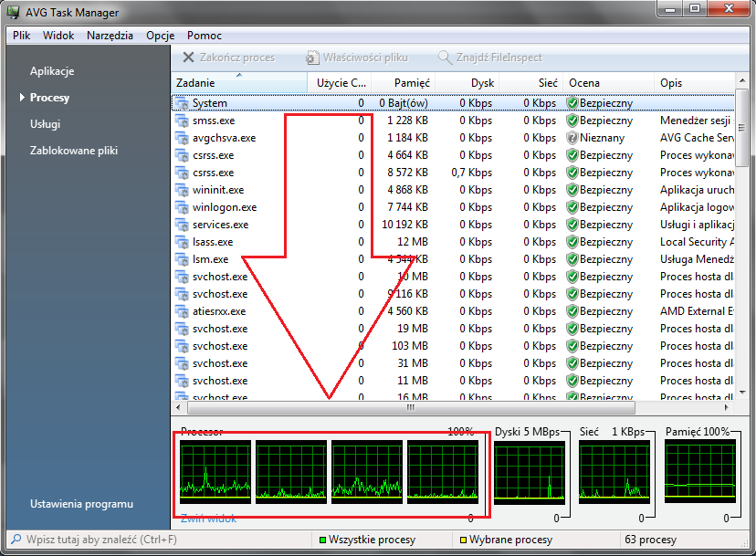Click the Bezpieczny shield icon for winlogon.exe

572,207
